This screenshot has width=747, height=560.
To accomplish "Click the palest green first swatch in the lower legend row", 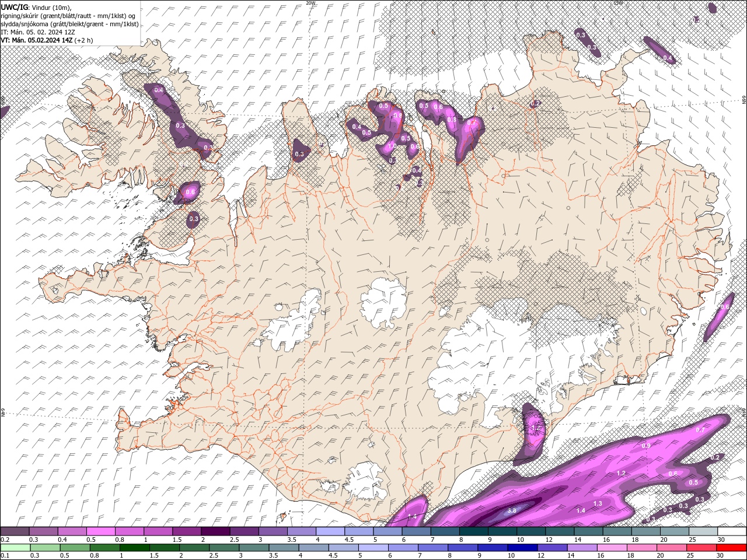I will [x=16, y=548].
